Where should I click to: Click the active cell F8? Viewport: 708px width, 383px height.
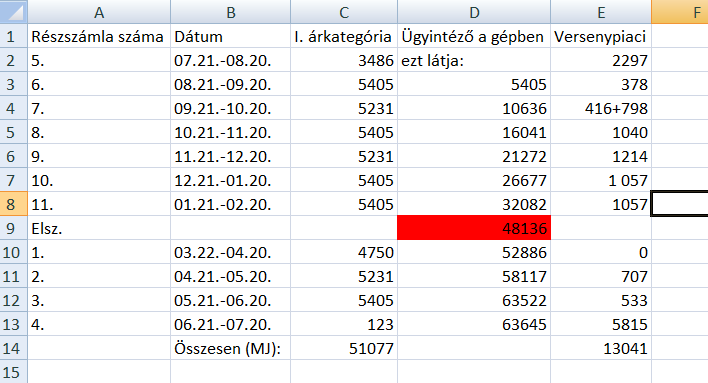(680, 204)
